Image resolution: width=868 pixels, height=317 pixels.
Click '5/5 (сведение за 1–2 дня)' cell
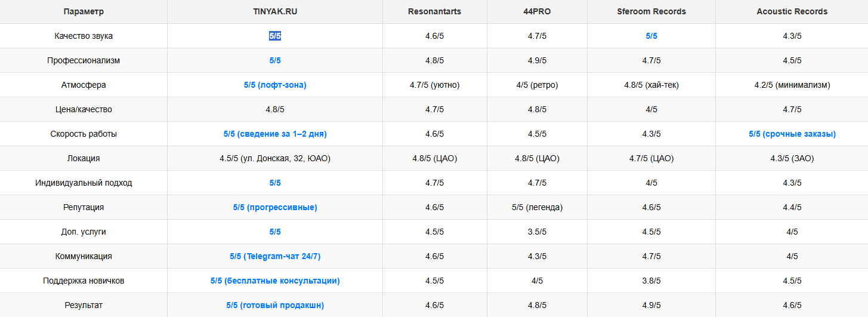275,134
